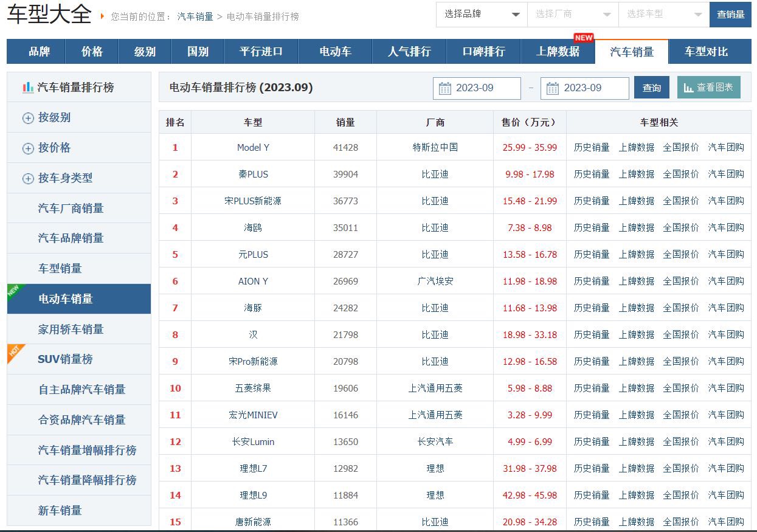Switch to the 上牌数据 tab

(558, 52)
